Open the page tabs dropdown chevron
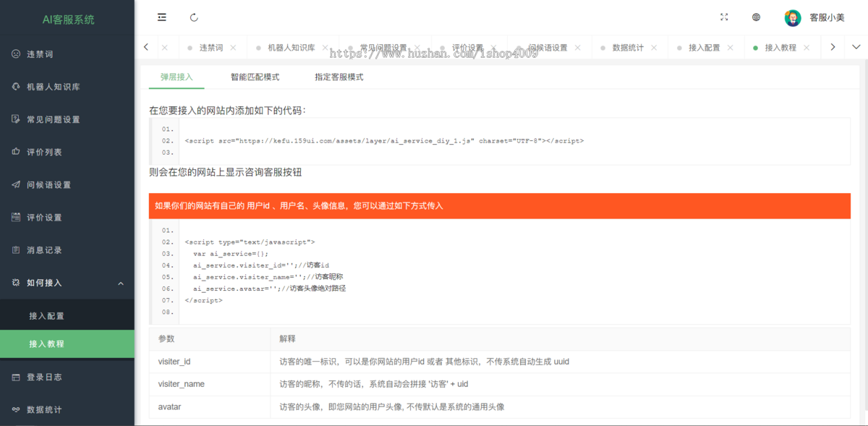Viewport: 868px width, 426px height. (856, 47)
